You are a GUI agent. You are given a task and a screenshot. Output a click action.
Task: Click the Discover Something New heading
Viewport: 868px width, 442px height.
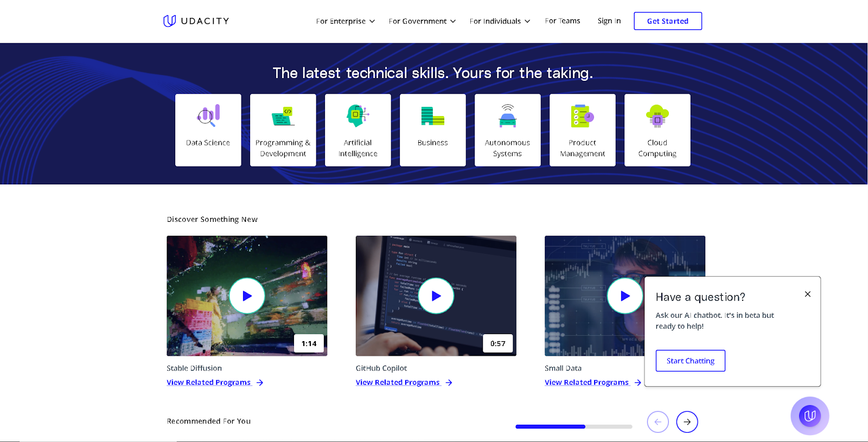212,219
